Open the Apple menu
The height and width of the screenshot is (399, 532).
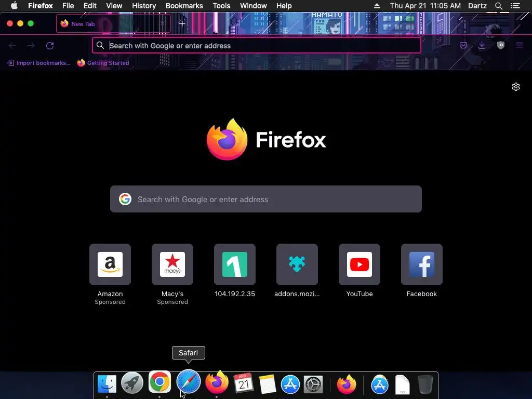14,6
